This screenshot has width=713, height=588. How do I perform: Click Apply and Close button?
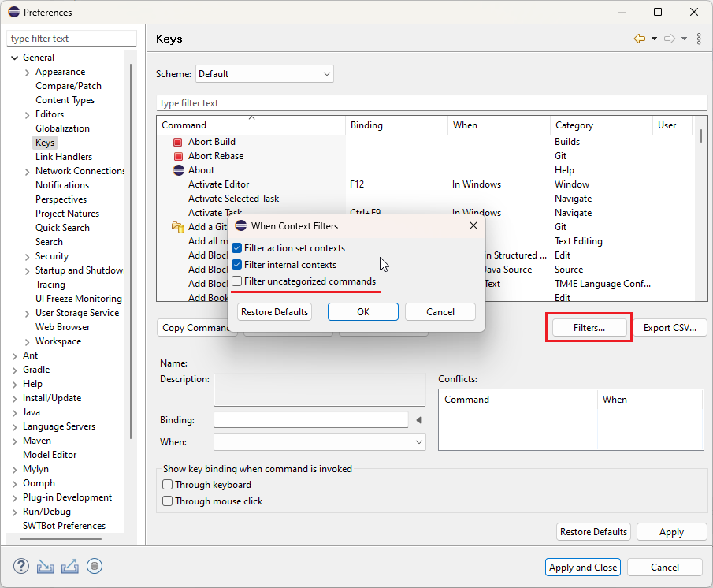(583, 567)
